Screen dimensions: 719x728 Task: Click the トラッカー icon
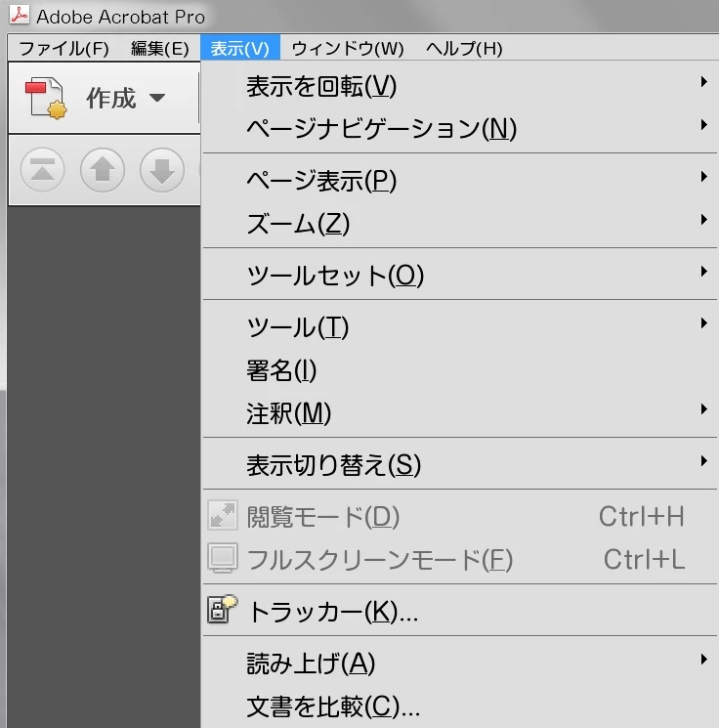pos(222,609)
